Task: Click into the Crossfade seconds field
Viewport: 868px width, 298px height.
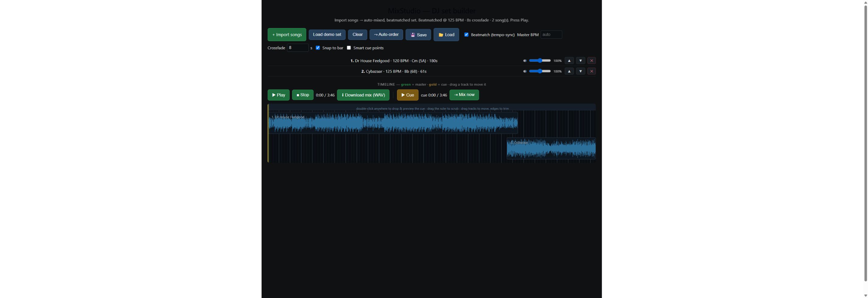Action: point(298,48)
